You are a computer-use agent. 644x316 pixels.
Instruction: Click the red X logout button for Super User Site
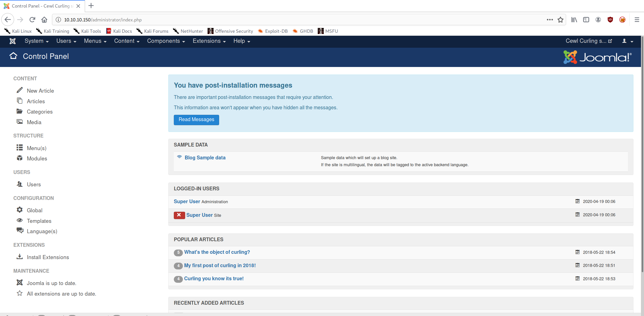coord(179,215)
